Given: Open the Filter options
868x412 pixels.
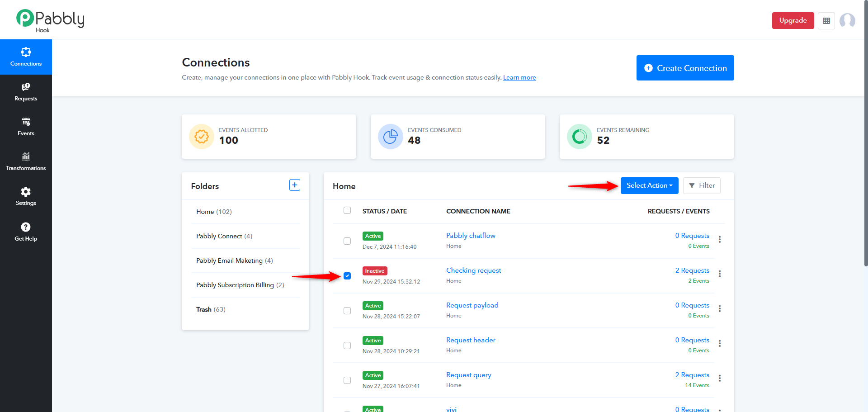Looking at the screenshot, I should [x=702, y=185].
